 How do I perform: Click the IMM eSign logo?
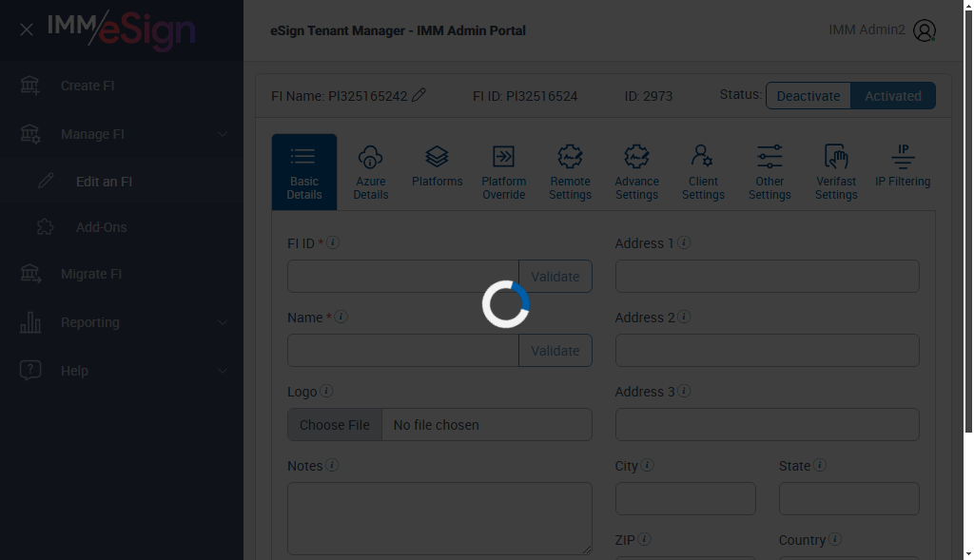[x=121, y=29]
